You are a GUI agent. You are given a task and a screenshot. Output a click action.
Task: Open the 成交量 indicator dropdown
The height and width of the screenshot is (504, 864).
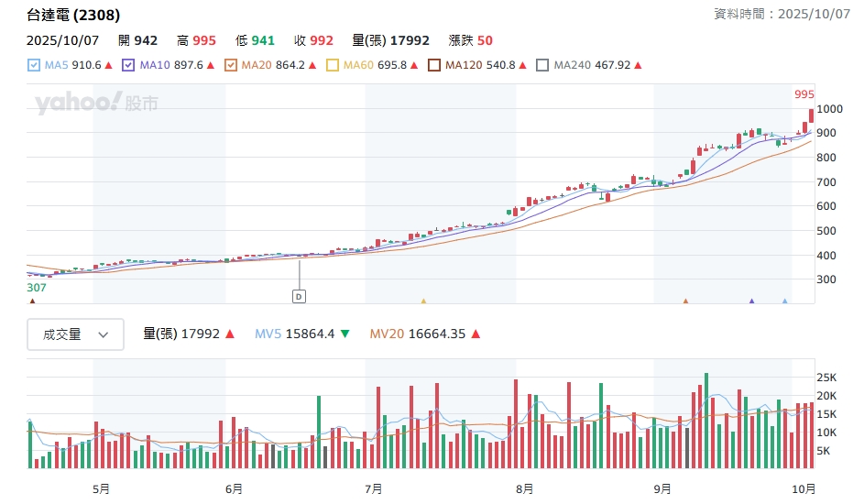click(75, 334)
